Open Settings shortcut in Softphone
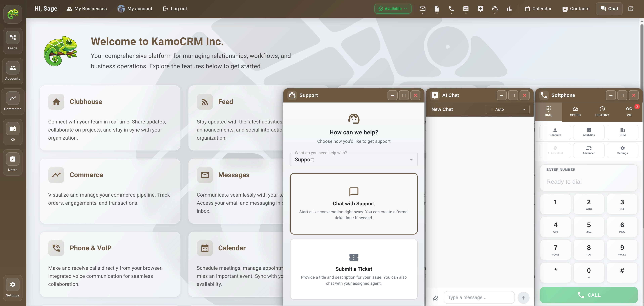 coord(622,150)
